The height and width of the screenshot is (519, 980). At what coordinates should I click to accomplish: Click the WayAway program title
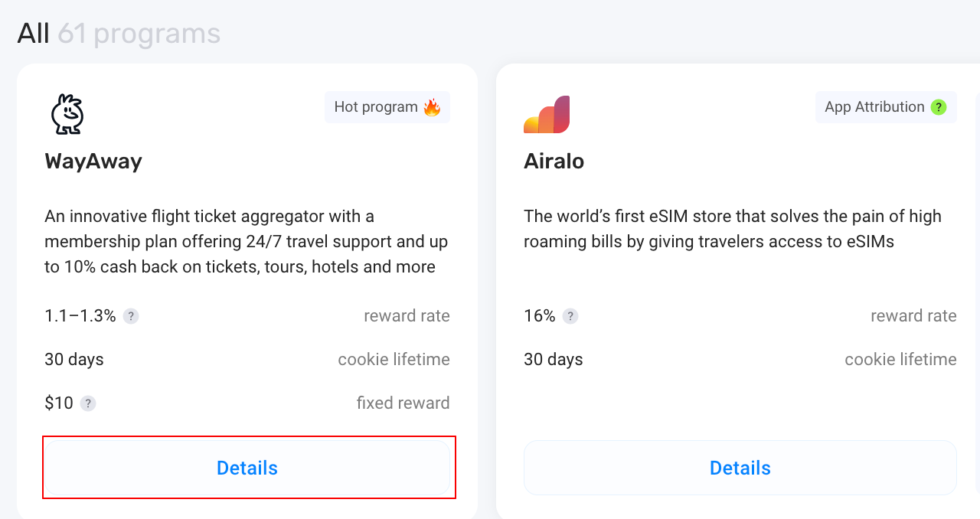click(93, 162)
